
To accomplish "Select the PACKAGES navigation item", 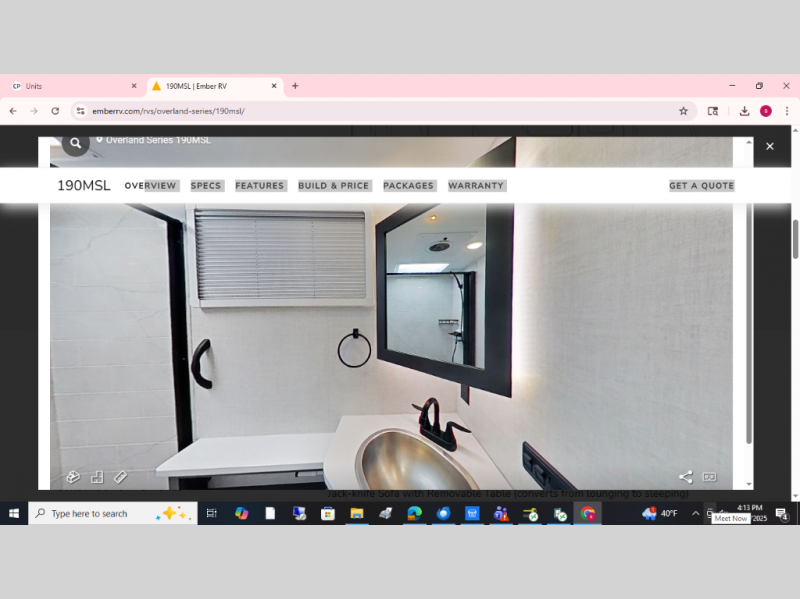I will pos(409,185).
